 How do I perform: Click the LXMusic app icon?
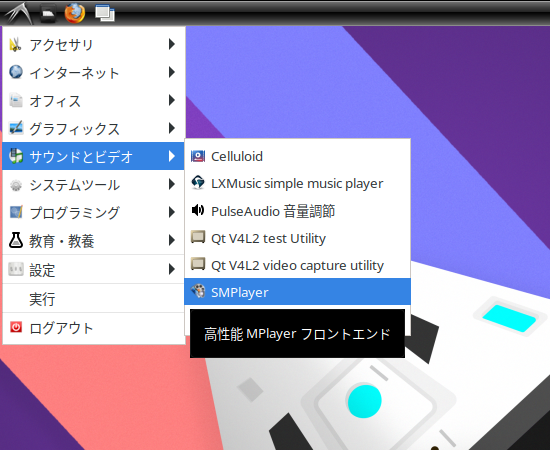(x=198, y=183)
